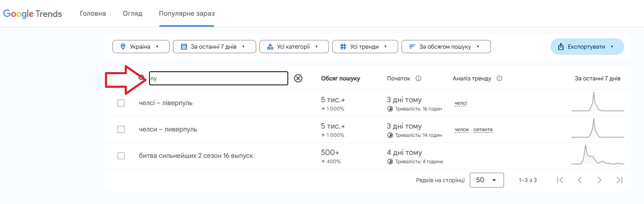Click the trend search input field
The width and height of the screenshot is (644, 204).
(218, 78)
